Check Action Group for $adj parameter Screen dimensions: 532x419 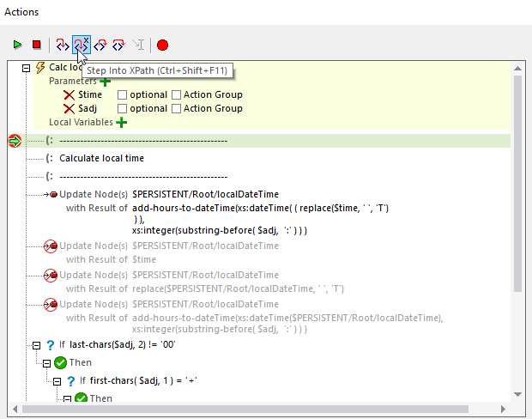point(176,109)
